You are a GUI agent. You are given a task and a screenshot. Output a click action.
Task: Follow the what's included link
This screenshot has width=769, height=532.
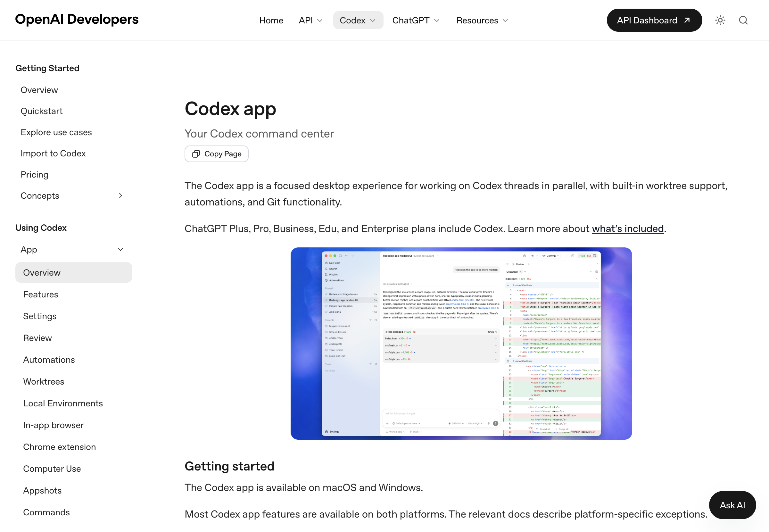628,229
